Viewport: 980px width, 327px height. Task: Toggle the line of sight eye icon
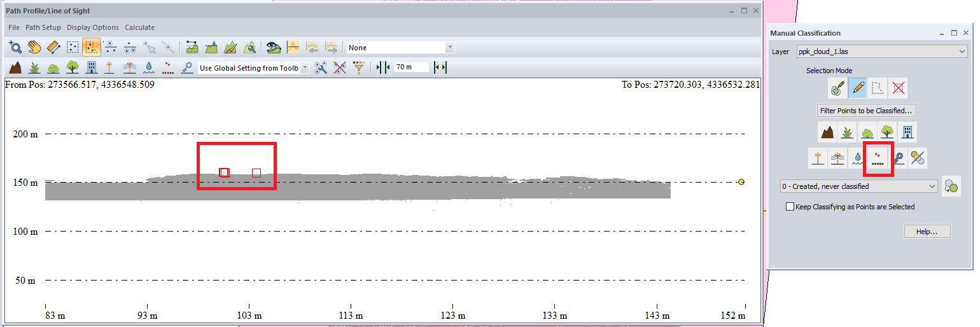click(x=274, y=47)
